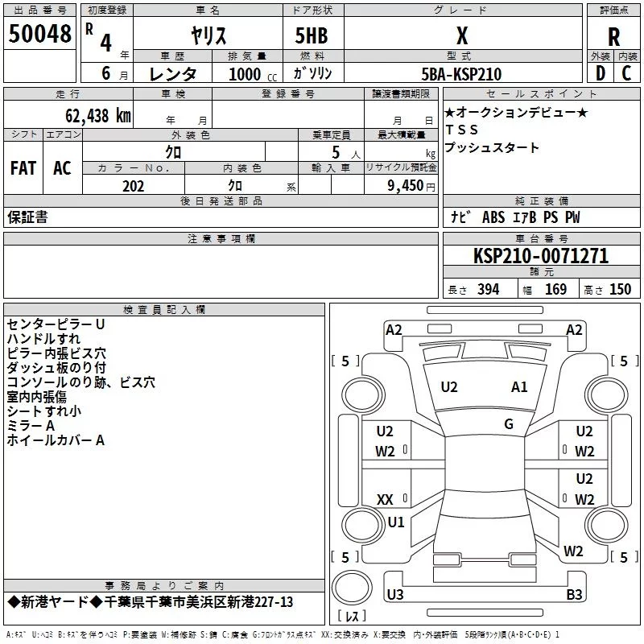This screenshot has width=644, height=644.
Task: Select the ナビ equipment entry
Action: [460, 217]
